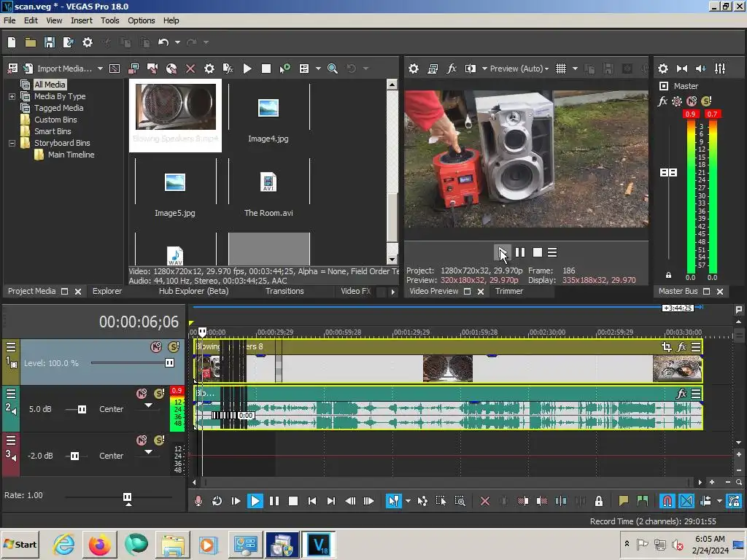Screen dimensions: 747x560
Task: Open the Insert menu
Action: click(x=81, y=20)
